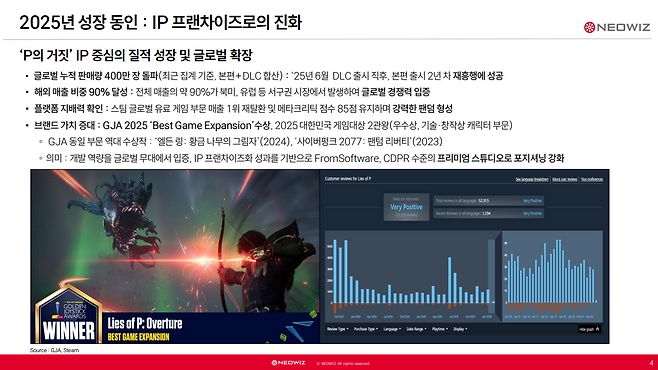Screen dimensions: 658x370
Task: Open the Display dropdown
Action: (460, 329)
